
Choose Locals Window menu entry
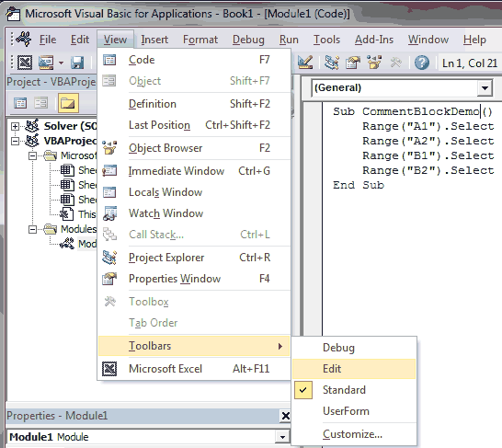pyautogui.click(x=194, y=192)
